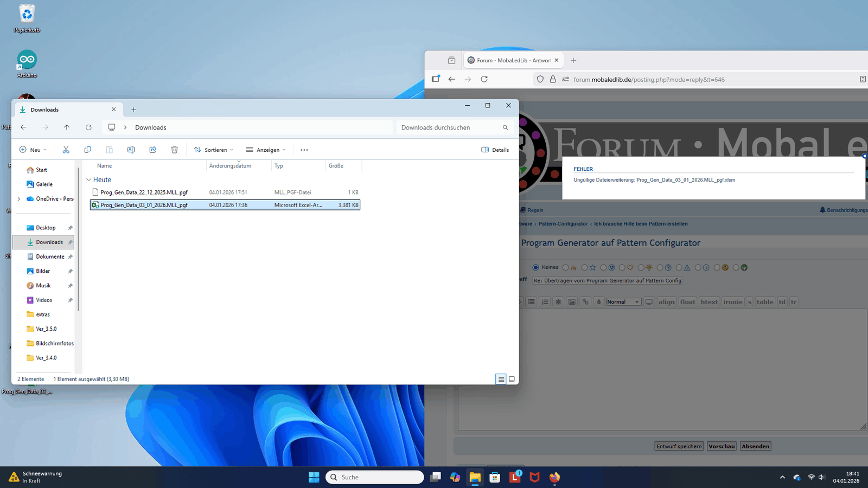Select the 'Keines' topic icon radio button

(535, 267)
